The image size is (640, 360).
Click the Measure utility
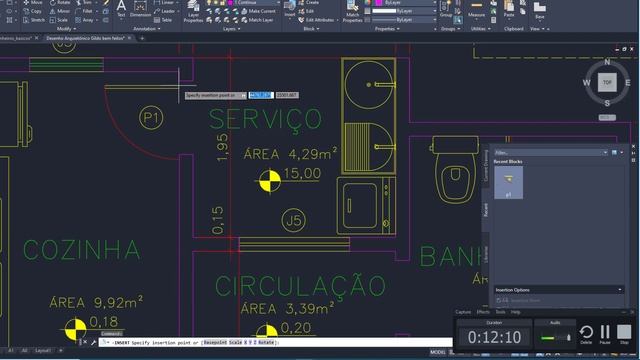(476, 10)
